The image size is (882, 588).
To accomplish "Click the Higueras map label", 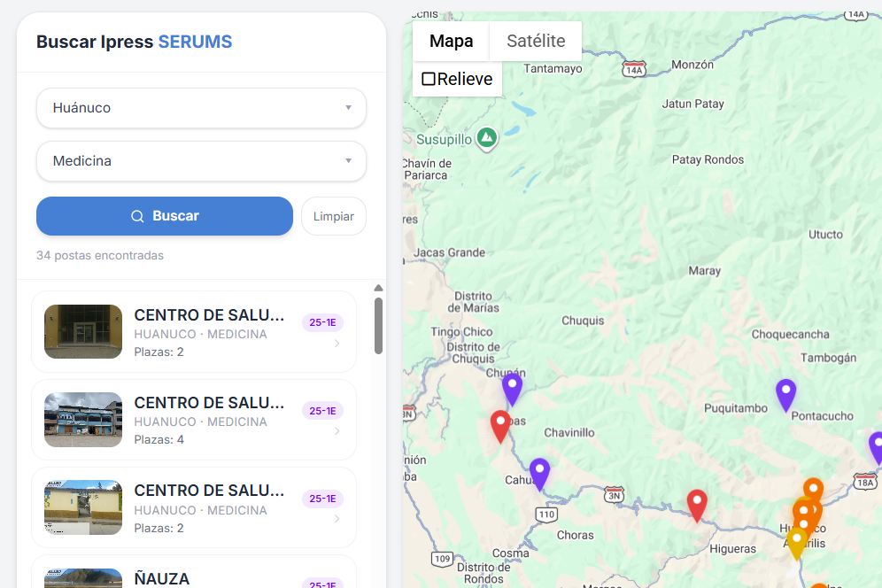I will [x=732, y=549].
